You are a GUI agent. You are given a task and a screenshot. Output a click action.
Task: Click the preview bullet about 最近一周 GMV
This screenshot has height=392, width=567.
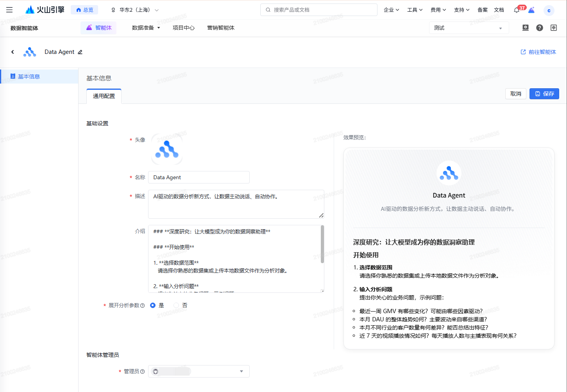click(x=421, y=311)
